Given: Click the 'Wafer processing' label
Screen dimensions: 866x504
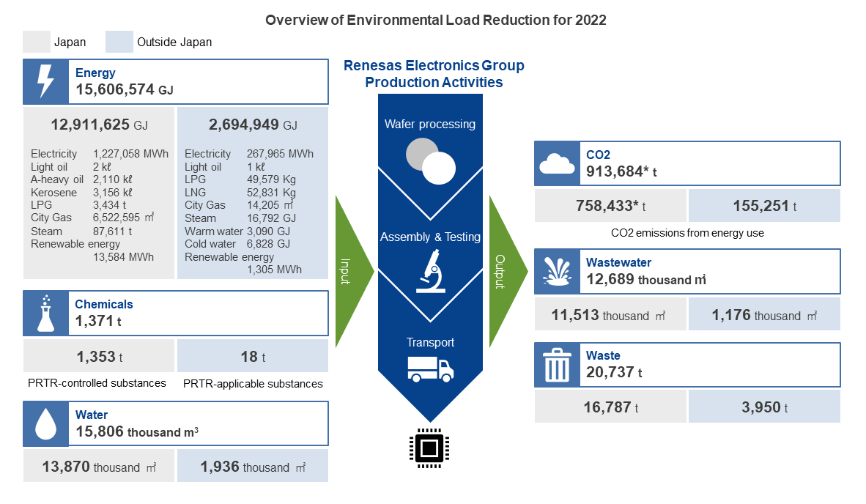Looking at the screenshot, I should click(430, 125).
